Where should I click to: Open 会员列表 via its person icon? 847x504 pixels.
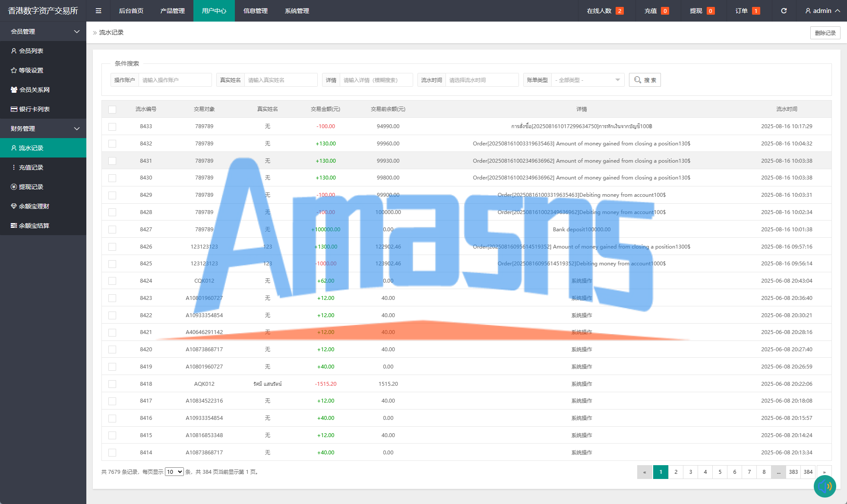[x=14, y=51]
